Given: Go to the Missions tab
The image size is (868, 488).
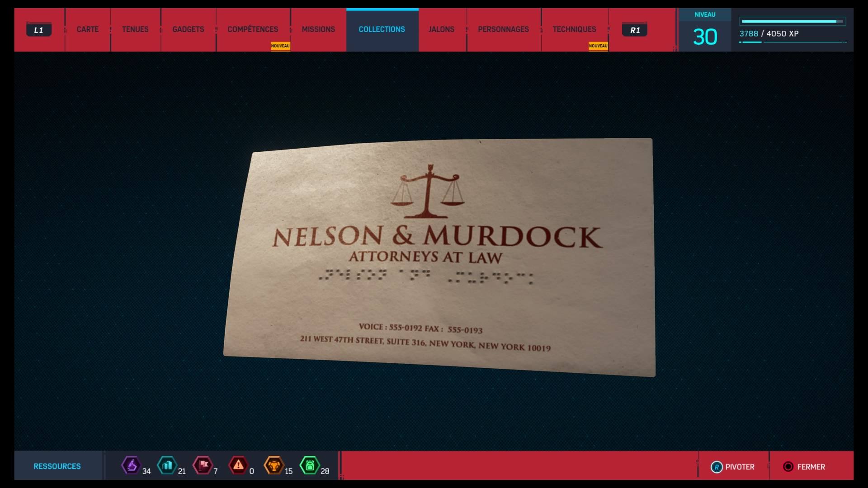Looking at the screenshot, I should (x=318, y=29).
